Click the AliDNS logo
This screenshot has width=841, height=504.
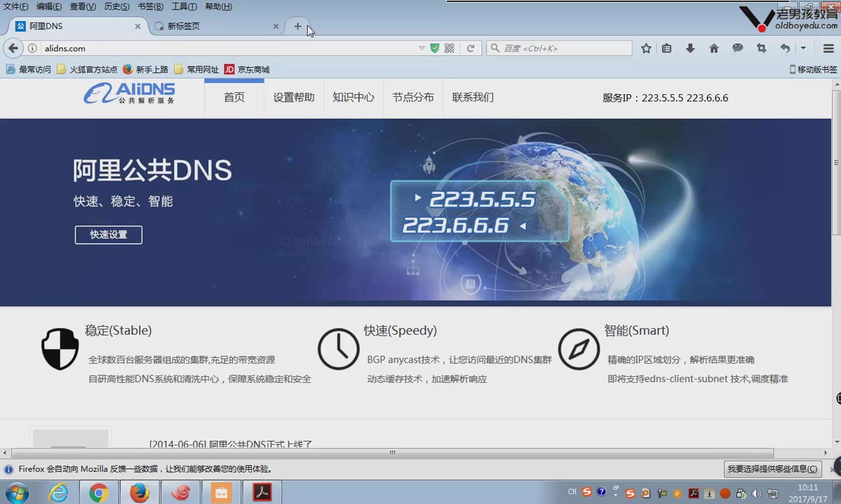tap(130, 93)
